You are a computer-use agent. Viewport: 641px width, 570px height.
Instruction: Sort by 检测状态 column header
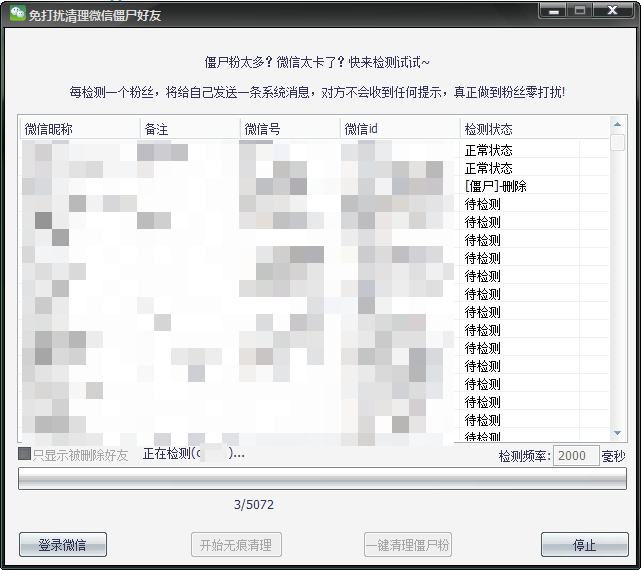coord(535,129)
